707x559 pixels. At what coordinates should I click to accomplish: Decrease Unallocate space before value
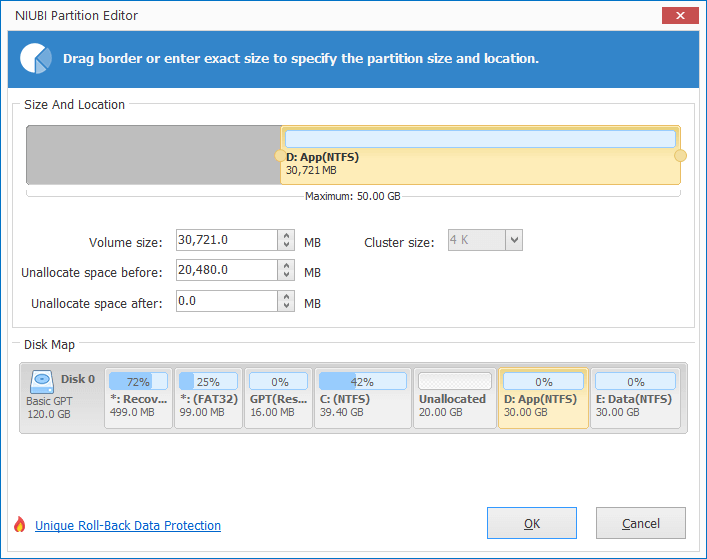tap(286, 275)
